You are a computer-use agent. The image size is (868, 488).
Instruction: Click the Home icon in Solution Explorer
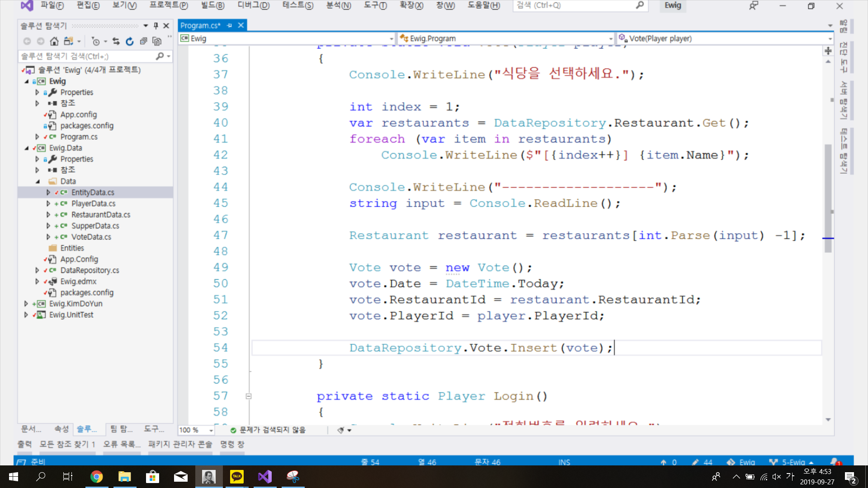[x=54, y=42]
